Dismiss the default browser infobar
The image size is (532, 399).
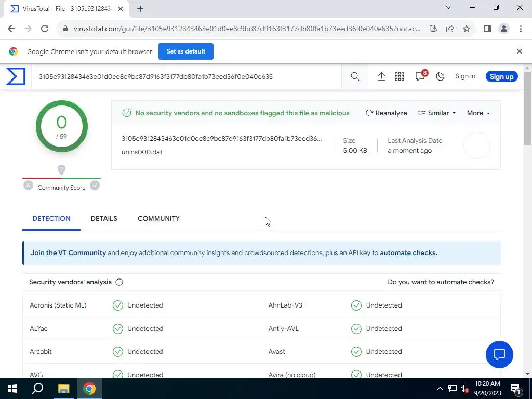point(519,51)
